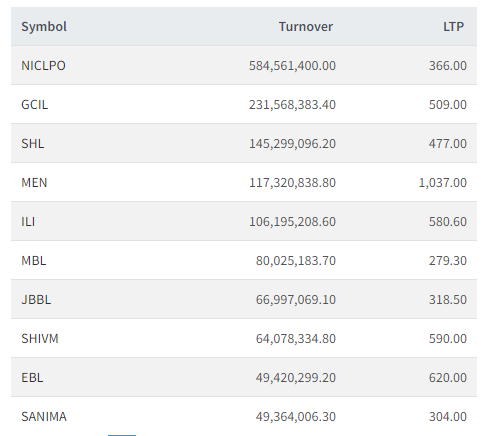The width and height of the screenshot is (482, 436).
Task: Click turnover value 66,997,069.10
Action: click(296, 300)
